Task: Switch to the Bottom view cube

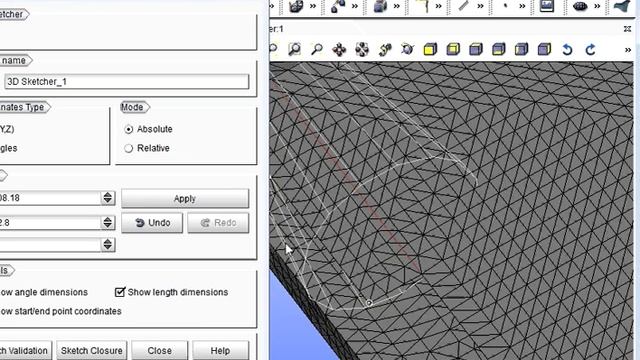Action: tap(499, 50)
